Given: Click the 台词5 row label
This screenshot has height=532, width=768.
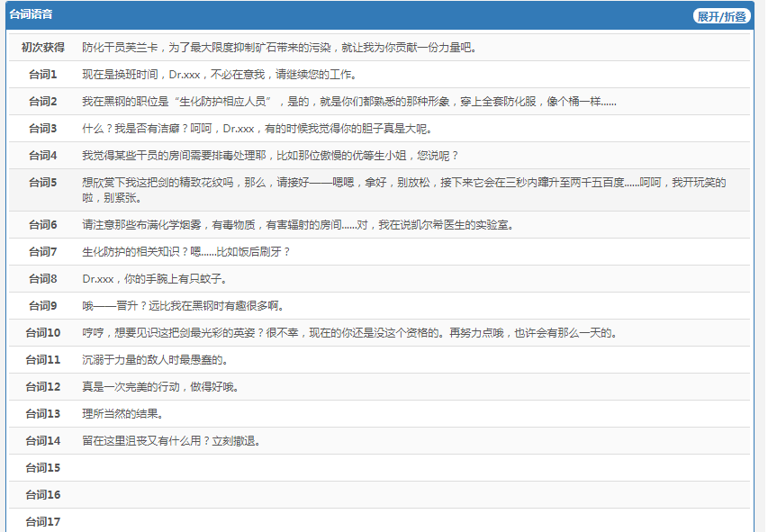Looking at the screenshot, I should coord(43,183).
